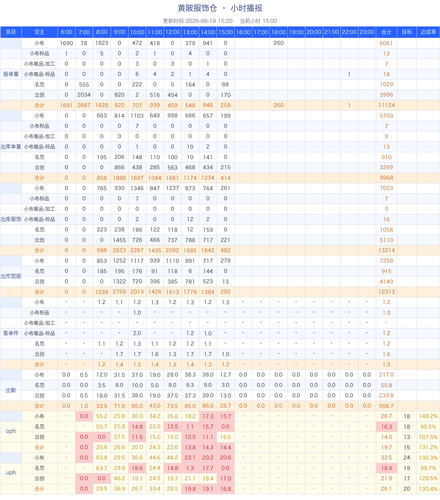Click the cell with value 2769
Image resolution: width=440 pixels, height=500 pixels.
(119, 292)
